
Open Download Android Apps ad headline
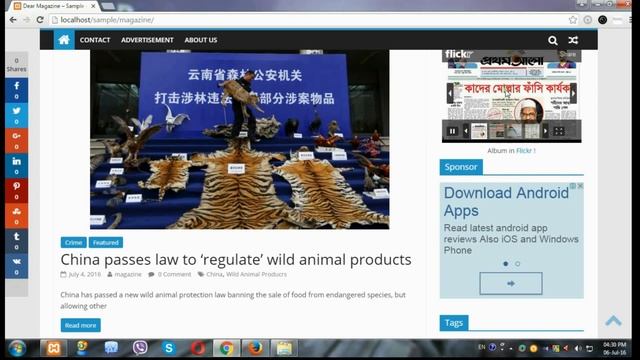click(506, 202)
